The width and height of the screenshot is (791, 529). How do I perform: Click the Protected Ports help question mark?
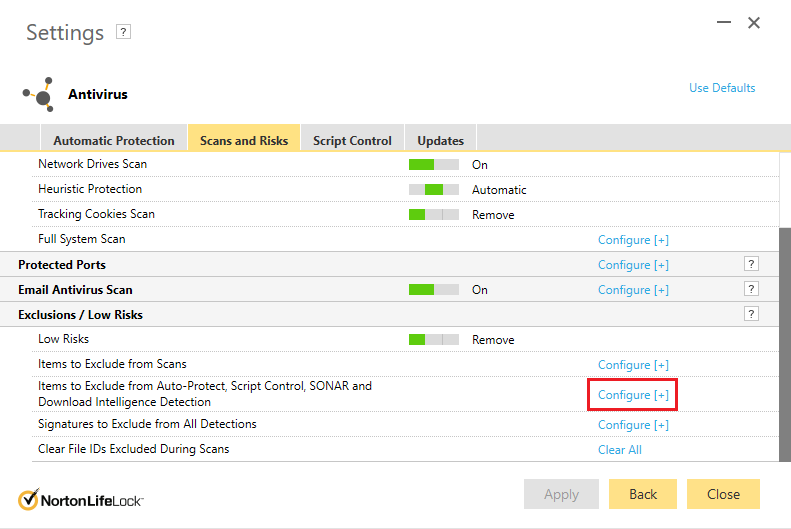tap(751, 264)
